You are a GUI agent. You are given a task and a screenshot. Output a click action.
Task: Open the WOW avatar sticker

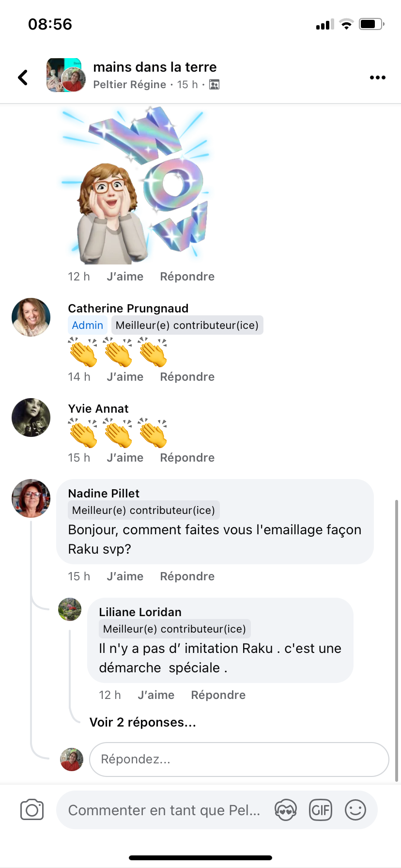(136, 186)
